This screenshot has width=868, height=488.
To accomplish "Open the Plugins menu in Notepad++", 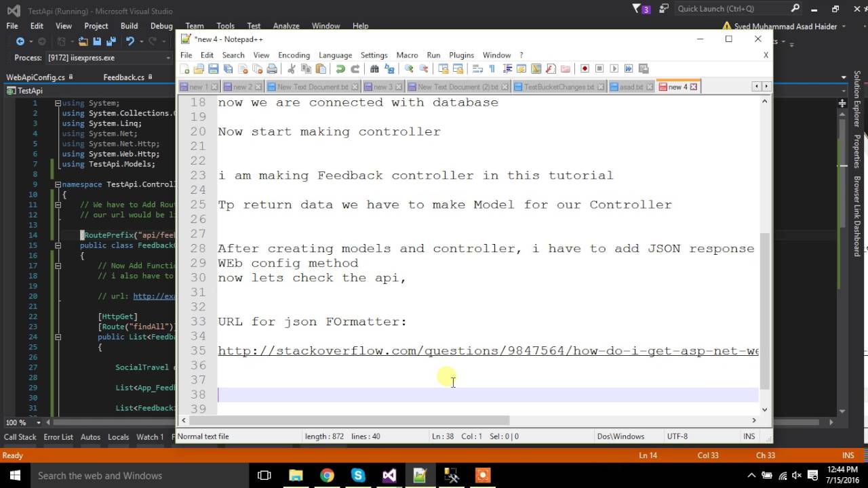I will pos(461,55).
